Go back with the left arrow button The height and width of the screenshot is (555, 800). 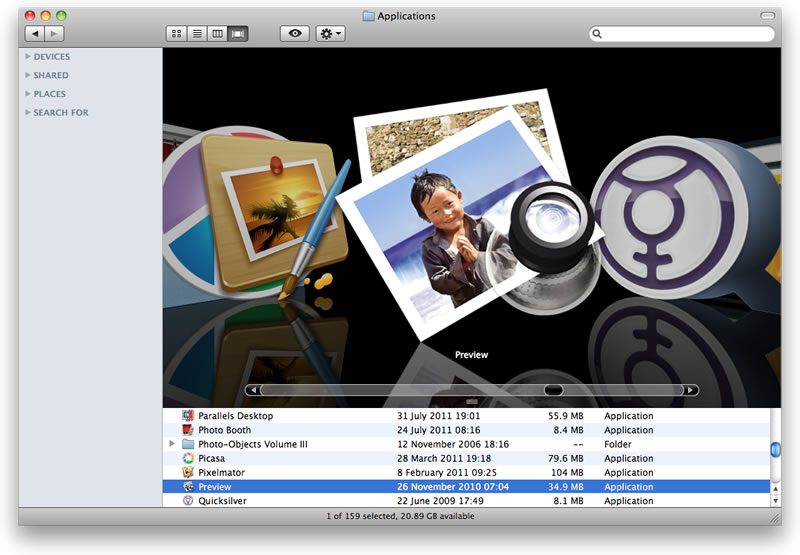tap(35, 34)
